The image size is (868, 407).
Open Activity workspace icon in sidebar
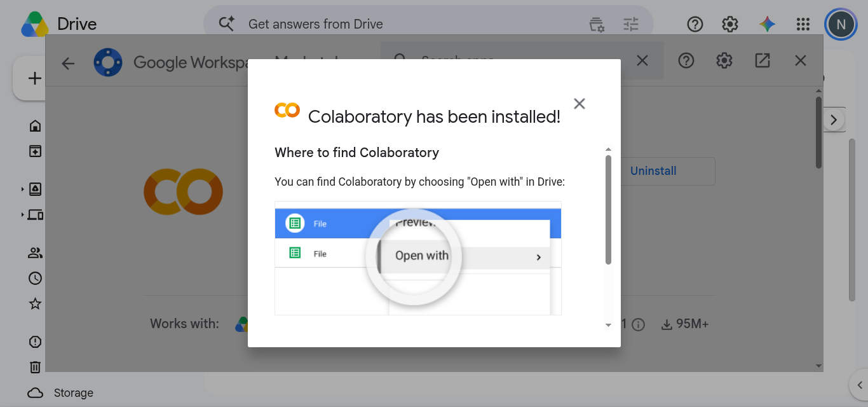point(36,151)
